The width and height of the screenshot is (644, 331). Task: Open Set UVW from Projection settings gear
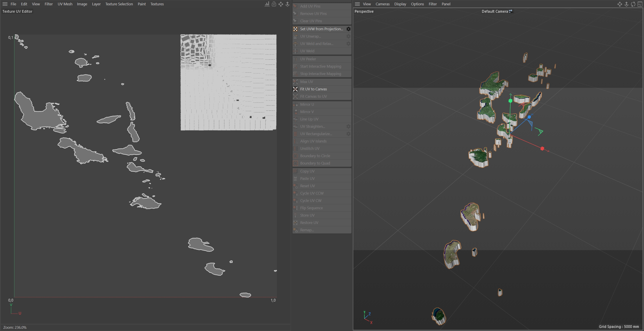coord(348,29)
